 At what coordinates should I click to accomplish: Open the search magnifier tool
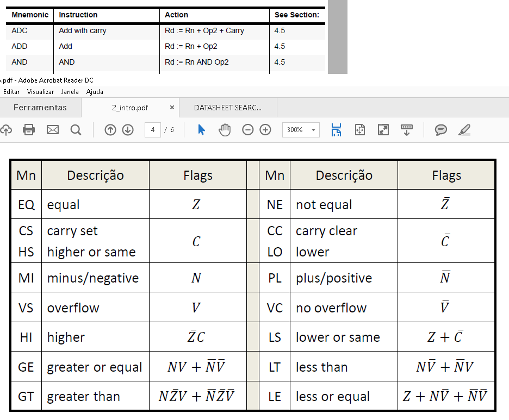76,130
